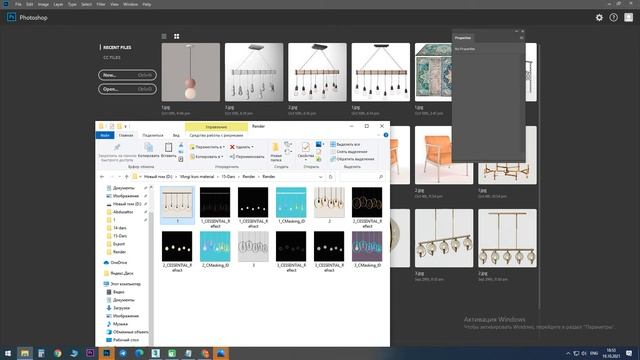Open Photoshop File menu

pyautogui.click(x=18, y=4)
